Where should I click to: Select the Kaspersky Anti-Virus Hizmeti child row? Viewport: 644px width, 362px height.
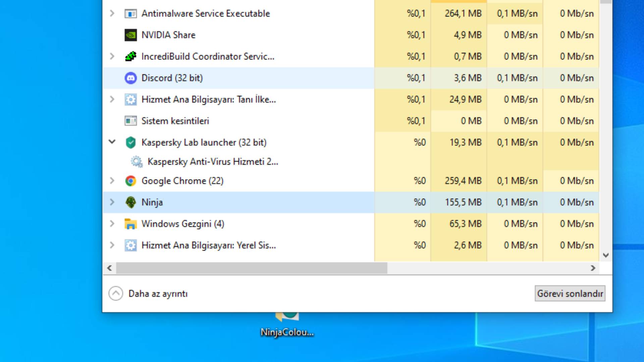pos(213,162)
